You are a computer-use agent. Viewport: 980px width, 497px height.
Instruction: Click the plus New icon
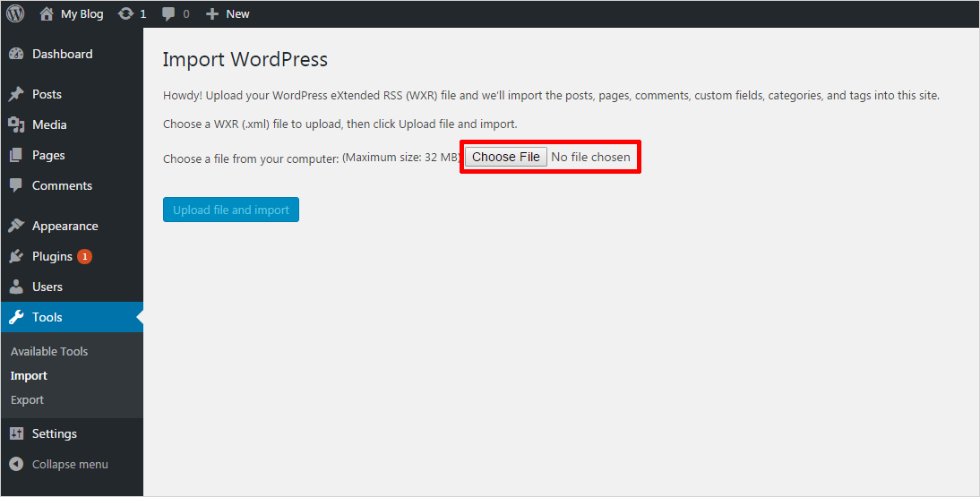point(212,14)
